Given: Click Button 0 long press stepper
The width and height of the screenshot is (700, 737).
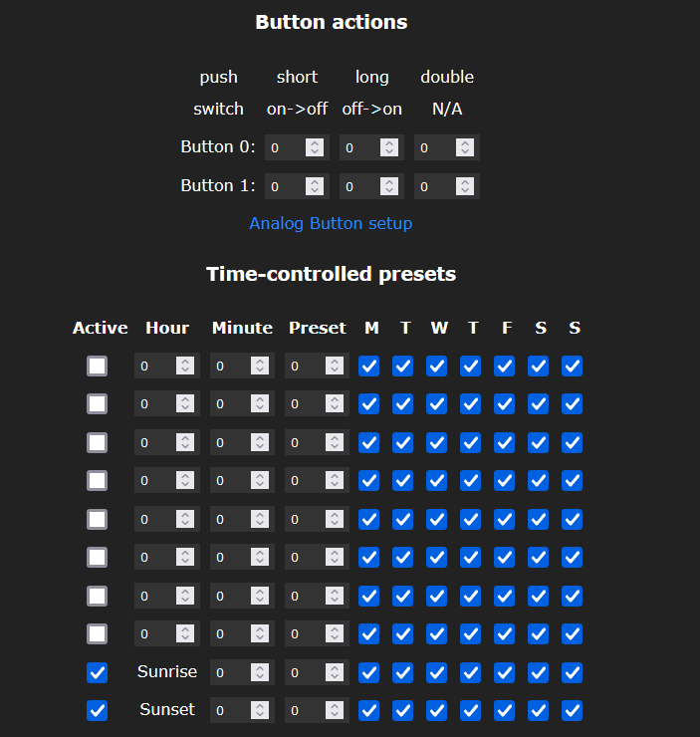Looking at the screenshot, I should tap(389, 147).
